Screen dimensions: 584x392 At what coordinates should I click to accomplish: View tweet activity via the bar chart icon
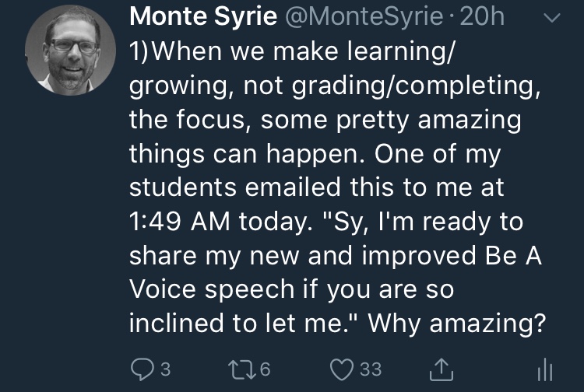pyautogui.click(x=544, y=367)
